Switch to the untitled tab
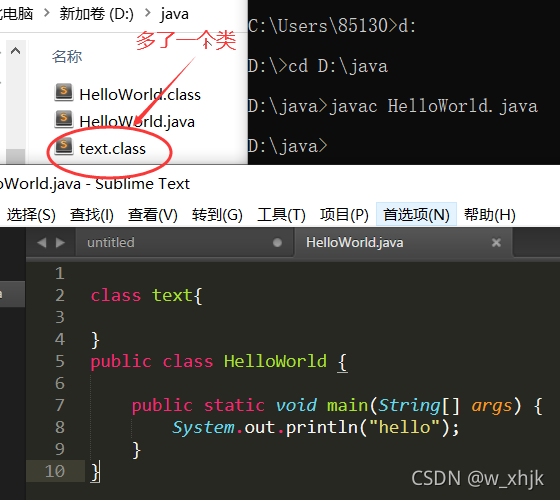The width and height of the screenshot is (560, 500). coord(184,242)
